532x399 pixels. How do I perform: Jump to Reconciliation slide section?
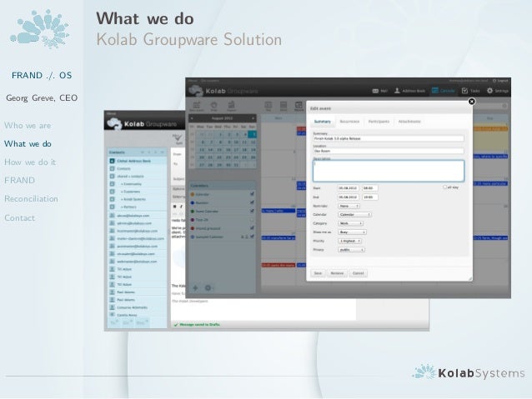click(31, 198)
